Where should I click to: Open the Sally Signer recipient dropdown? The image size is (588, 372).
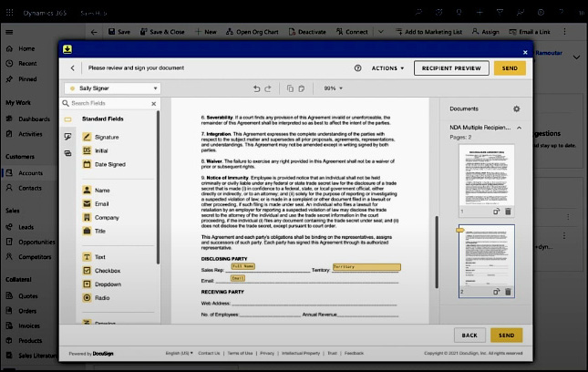pos(112,88)
